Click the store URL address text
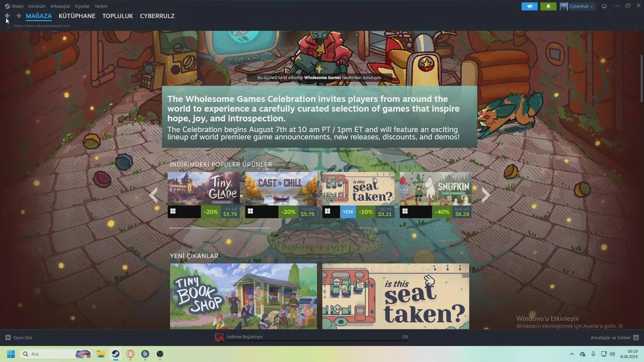This screenshot has width=644, height=362. [42, 26]
